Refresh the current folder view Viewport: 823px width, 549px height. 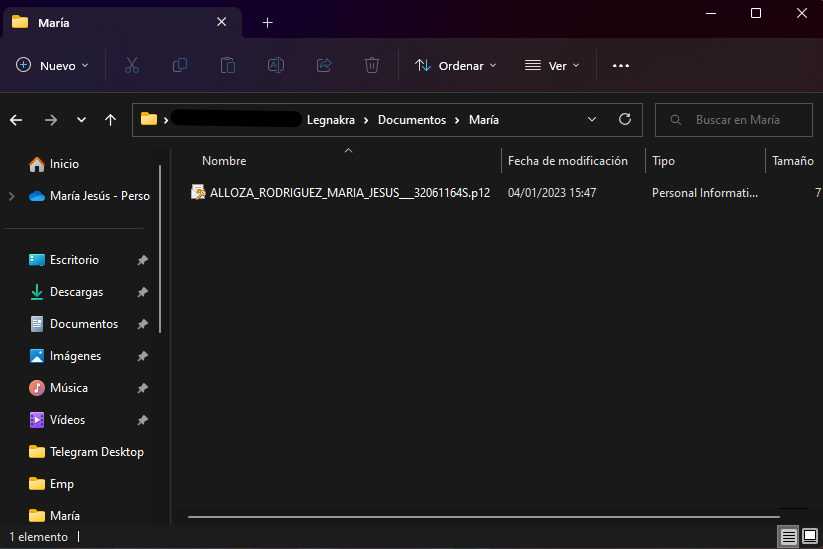point(625,119)
